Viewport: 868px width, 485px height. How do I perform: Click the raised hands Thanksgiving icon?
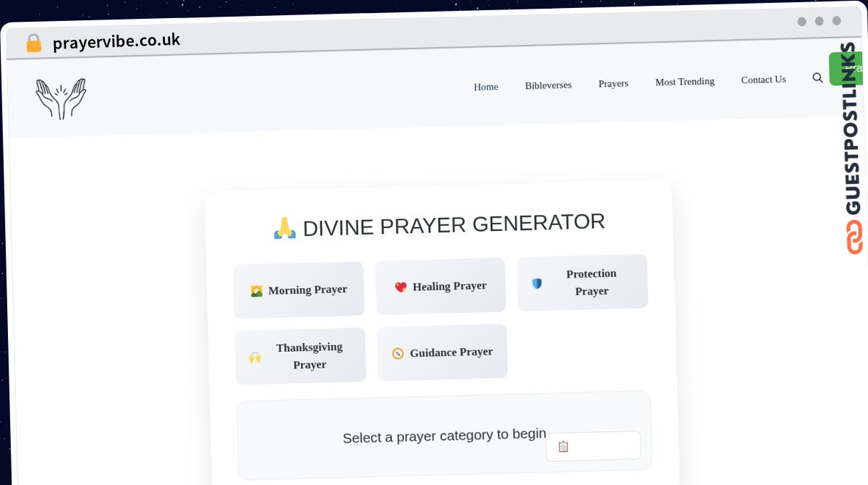[255, 357]
